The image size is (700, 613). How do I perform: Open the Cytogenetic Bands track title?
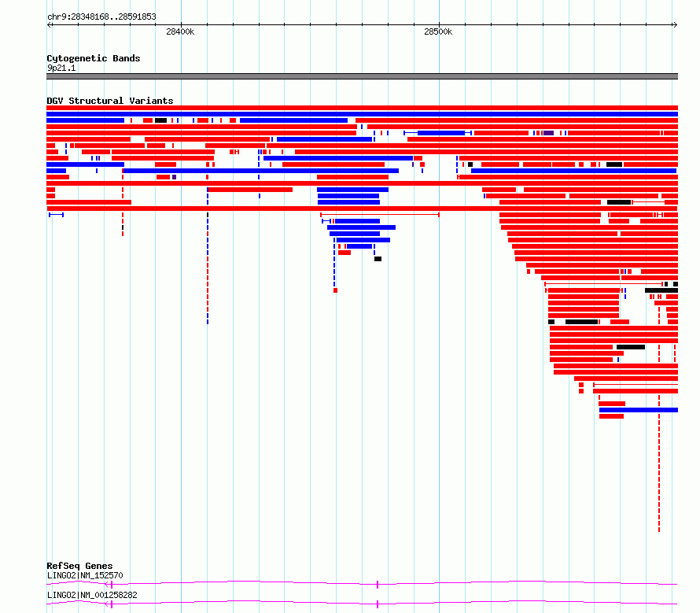tap(94, 58)
